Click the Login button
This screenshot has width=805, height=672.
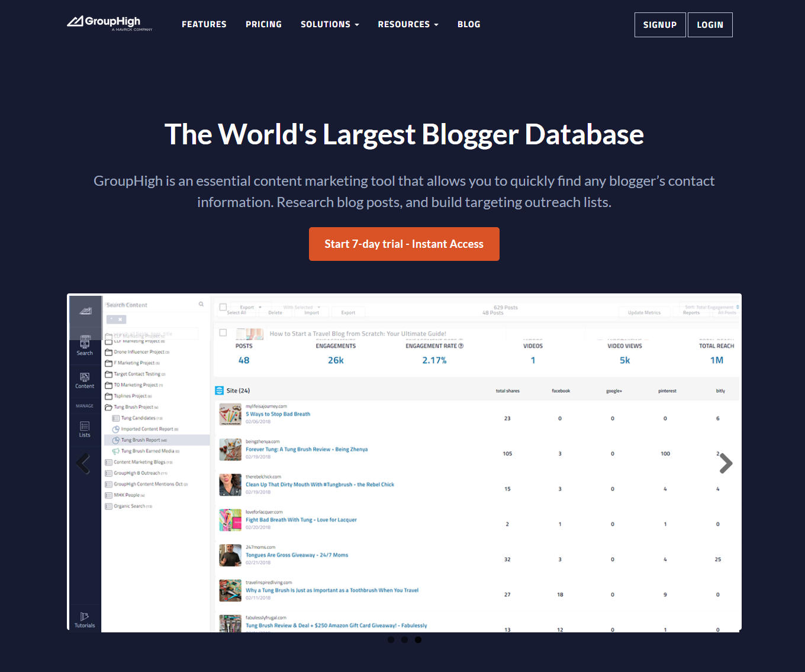pos(710,25)
